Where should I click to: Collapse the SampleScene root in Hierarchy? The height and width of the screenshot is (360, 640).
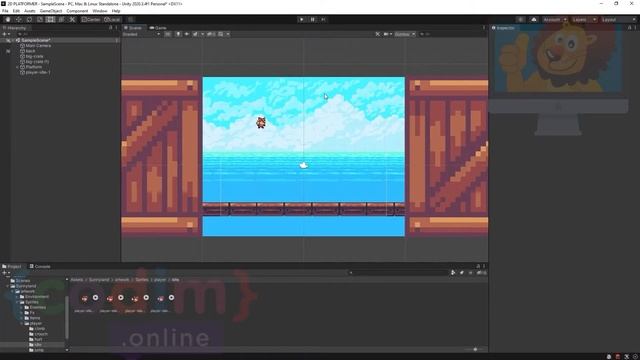point(13,40)
